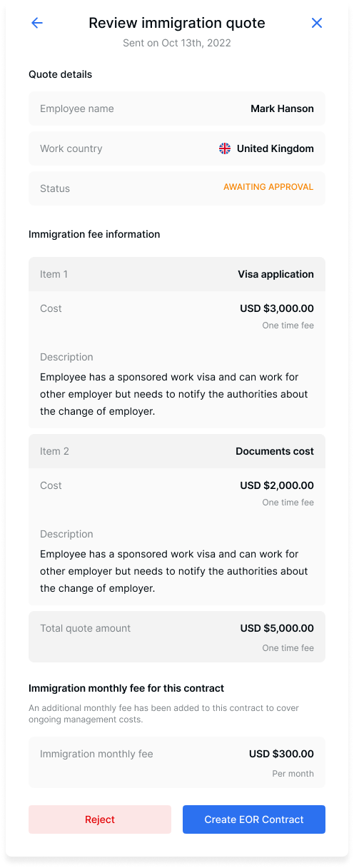The height and width of the screenshot is (868, 354).
Task: Click the Sent on Oct 13th date text
Action: click(x=177, y=43)
